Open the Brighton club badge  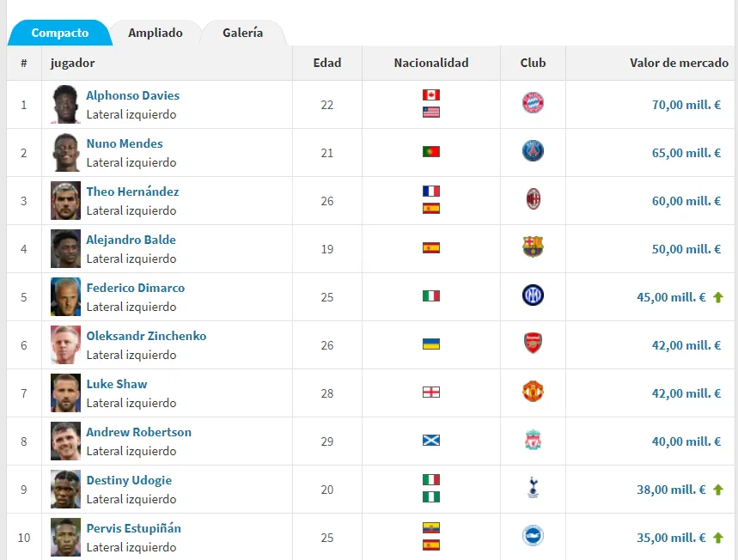532,535
